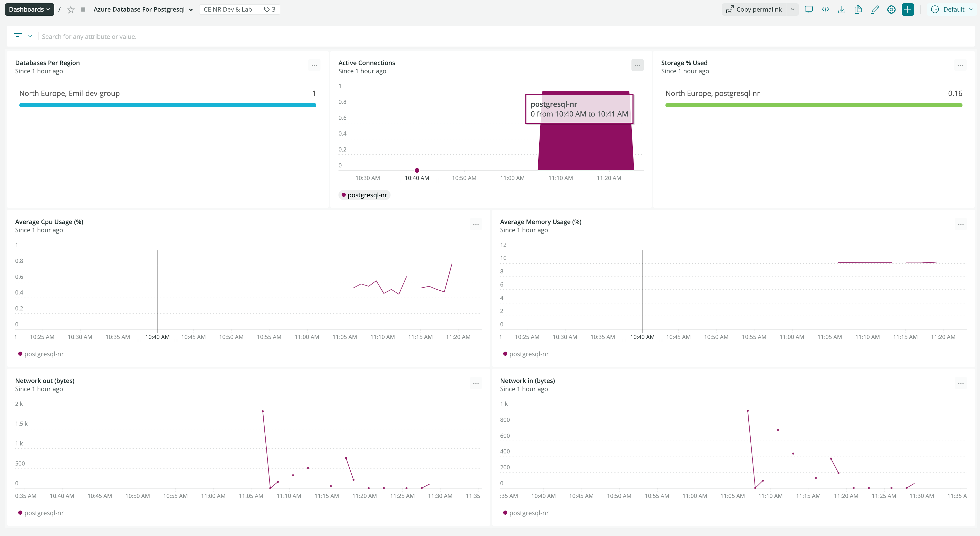This screenshot has height=536, width=980.
Task: Click the teal plus add-widget button
Action: click(x=908, y=10)
